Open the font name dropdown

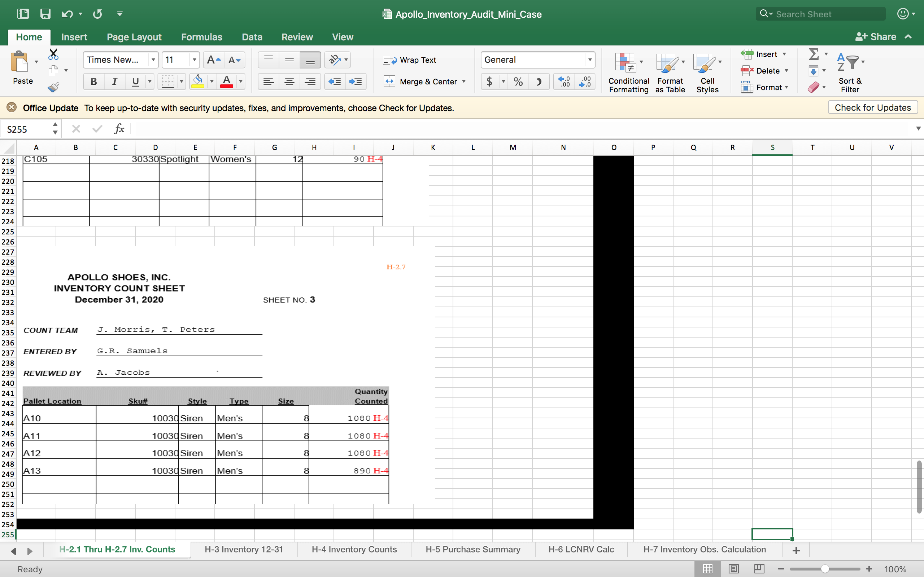coord(153,60)
